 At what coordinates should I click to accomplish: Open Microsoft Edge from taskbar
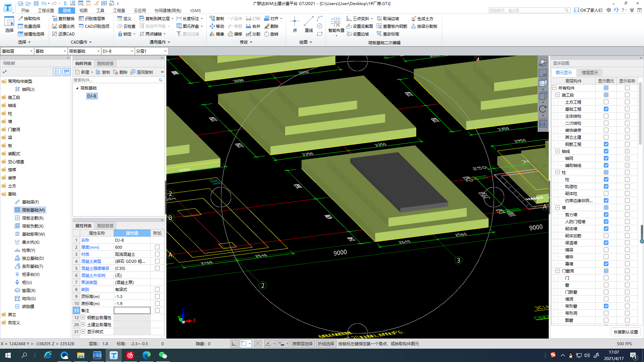pyautogui.click(x=147, y=355)
